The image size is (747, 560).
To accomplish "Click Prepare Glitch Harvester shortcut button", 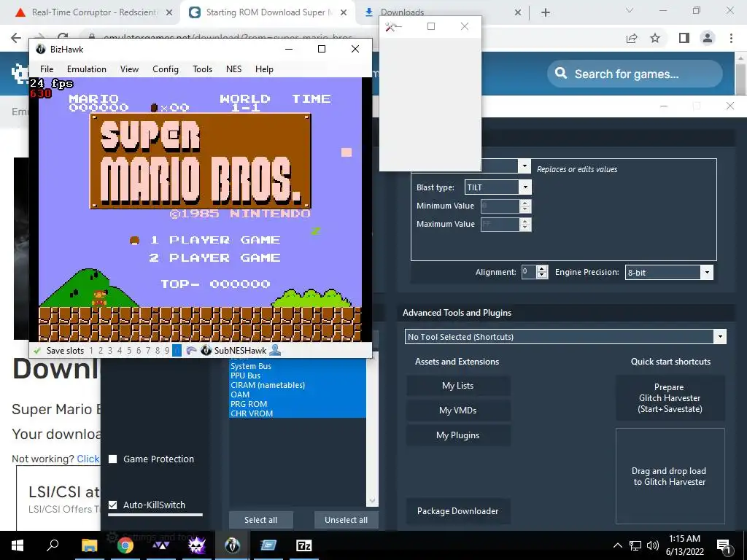I will (x=670, y=398).
